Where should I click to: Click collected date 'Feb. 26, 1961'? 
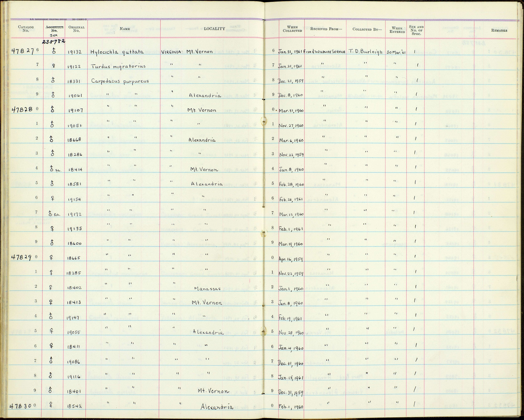[x=291, y=199]
